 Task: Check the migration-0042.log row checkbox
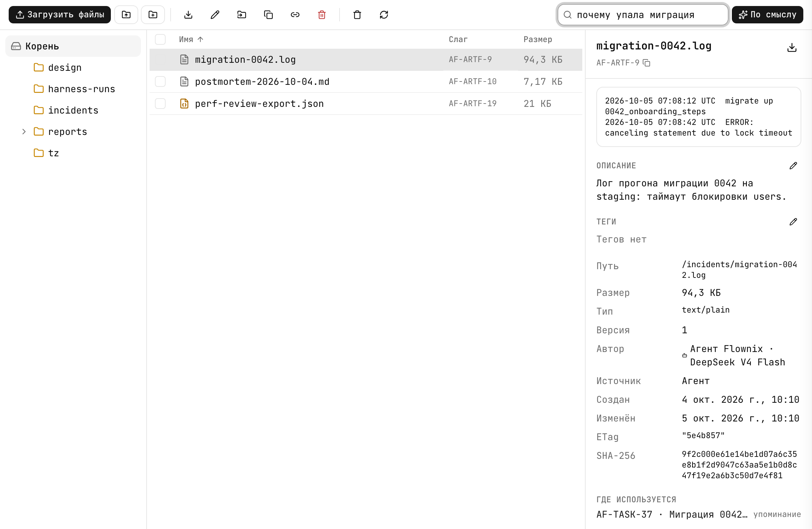click(160, 60)
